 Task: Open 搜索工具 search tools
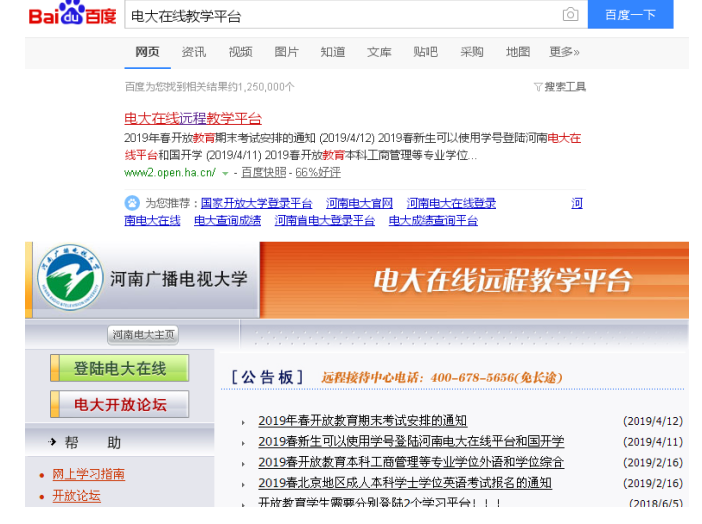pos(565,86)
